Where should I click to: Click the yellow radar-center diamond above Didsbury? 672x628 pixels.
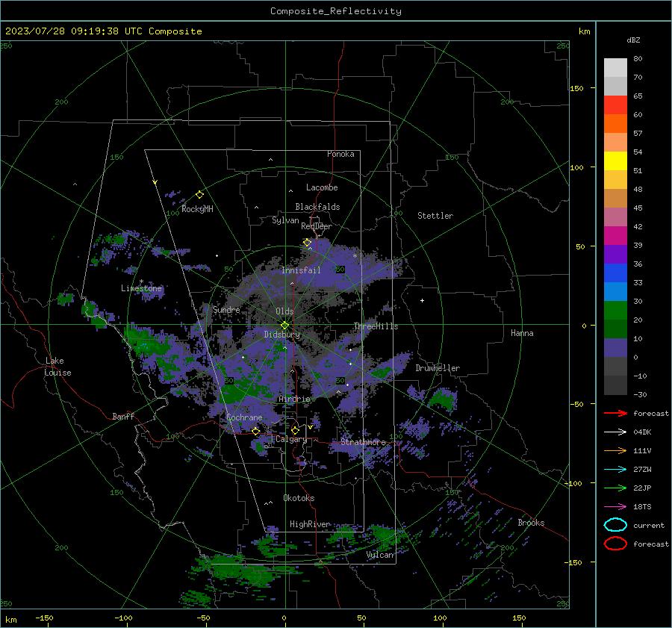coord(284,325)
